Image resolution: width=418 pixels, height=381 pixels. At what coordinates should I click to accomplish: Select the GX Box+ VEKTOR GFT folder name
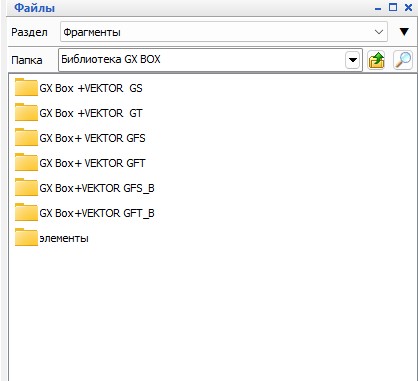pyautogui.click(x=92, y=163)
